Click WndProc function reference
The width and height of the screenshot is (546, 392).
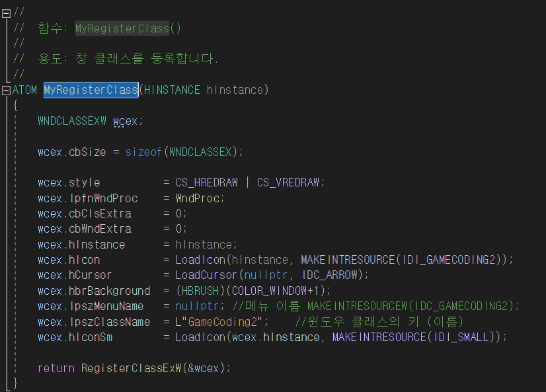(x=197, y=198)
